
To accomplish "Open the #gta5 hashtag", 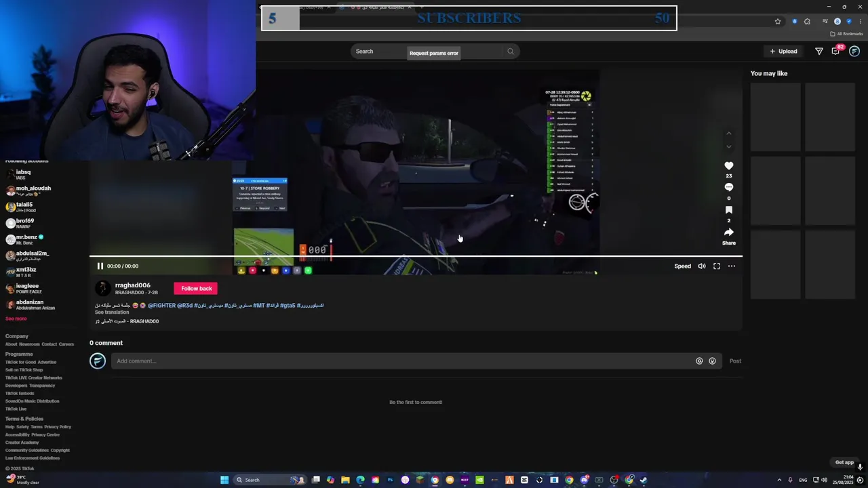I will [x=288, y=306].
